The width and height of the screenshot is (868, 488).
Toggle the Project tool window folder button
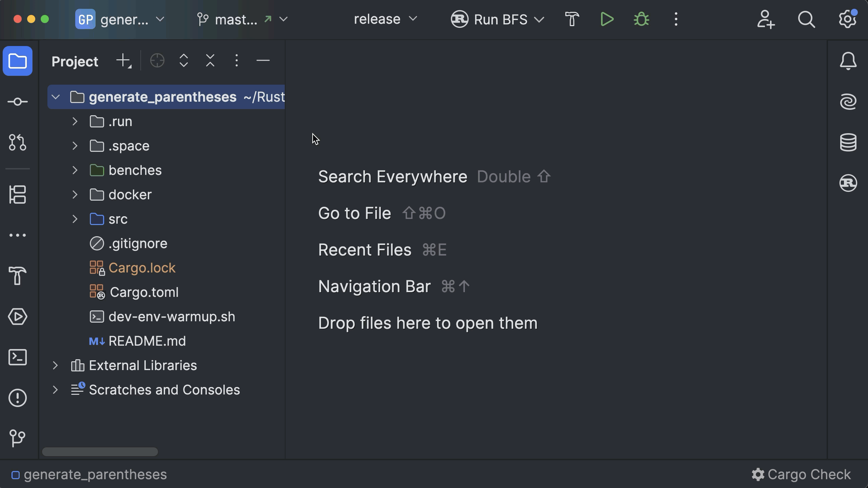18,61
